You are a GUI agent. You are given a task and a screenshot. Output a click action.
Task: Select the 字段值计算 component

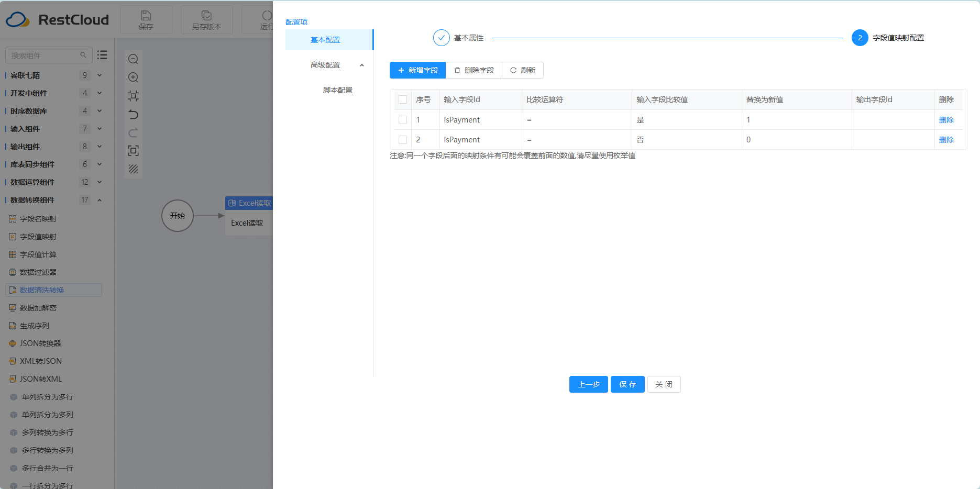[33, 254]
